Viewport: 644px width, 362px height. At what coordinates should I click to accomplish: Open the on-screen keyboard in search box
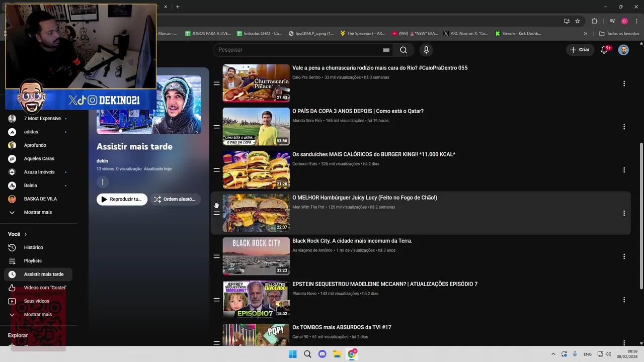point(386,50)
